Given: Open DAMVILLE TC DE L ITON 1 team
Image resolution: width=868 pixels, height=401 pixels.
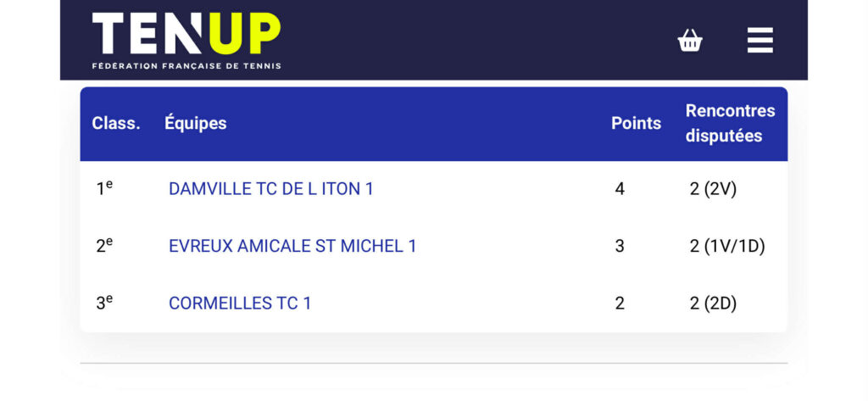Looking at the screenshot, I should 270,189.
